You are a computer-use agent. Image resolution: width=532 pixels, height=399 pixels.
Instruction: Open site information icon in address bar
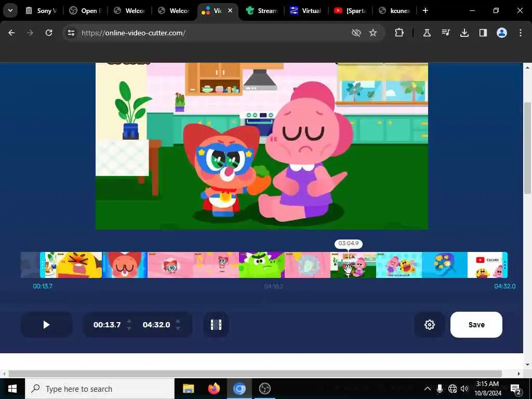(71, 33)
